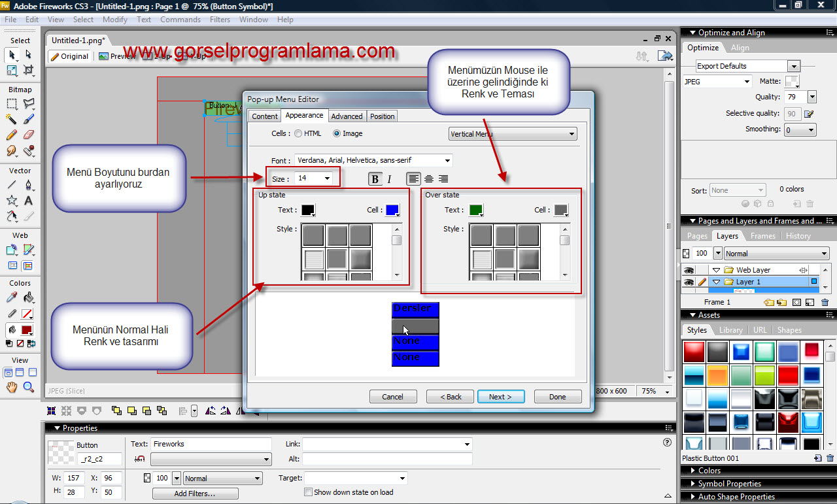Open the Filters menu
837x504 pixels.
[220, 20]
